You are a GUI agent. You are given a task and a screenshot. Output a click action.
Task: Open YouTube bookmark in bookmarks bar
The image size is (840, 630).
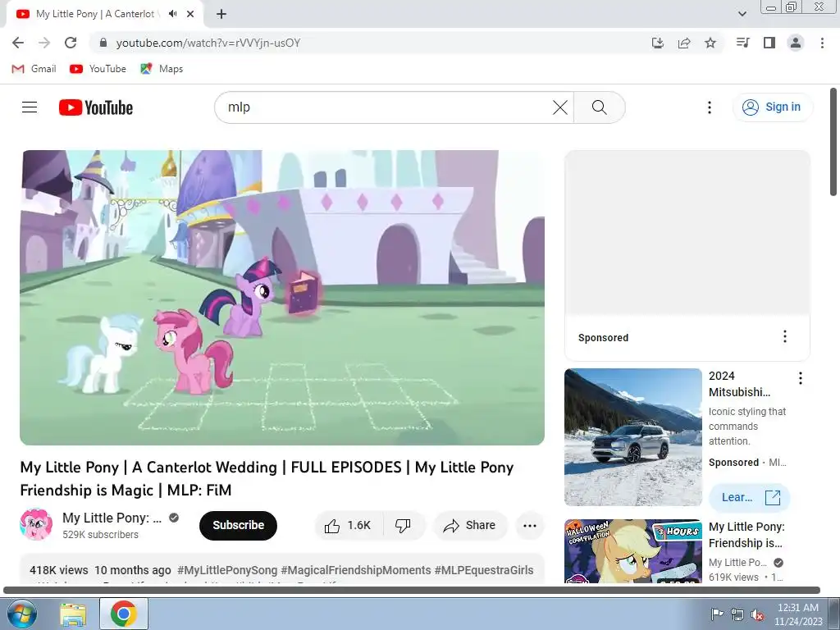[x=98, y=69]
